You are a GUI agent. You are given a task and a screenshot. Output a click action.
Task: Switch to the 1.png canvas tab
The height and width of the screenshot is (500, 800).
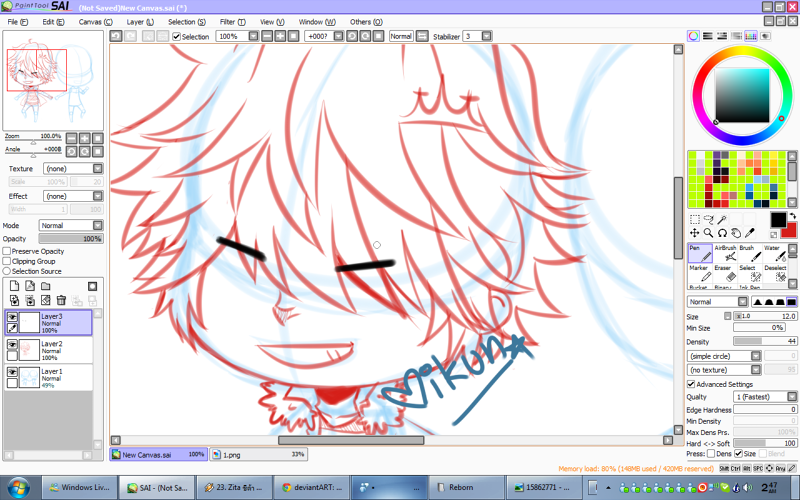tap(259, 454)
